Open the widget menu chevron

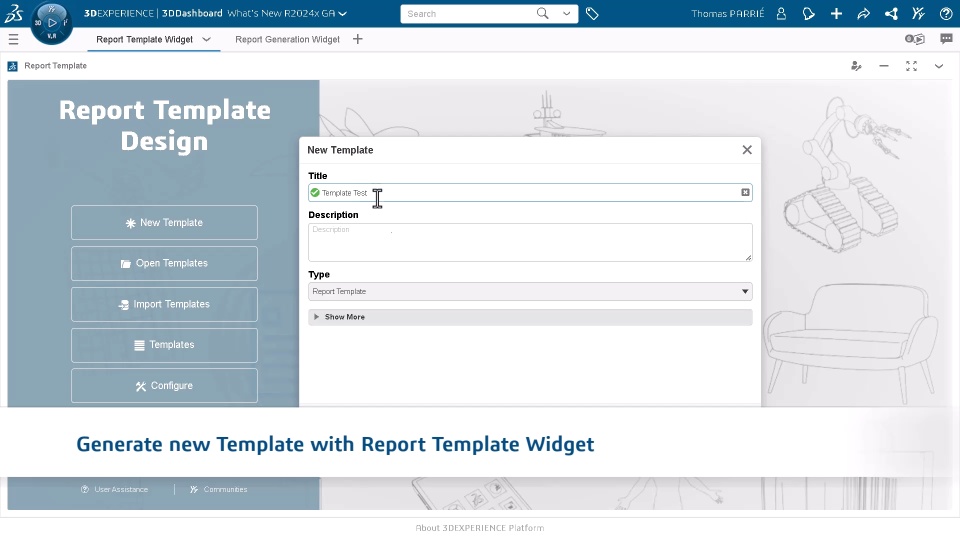point(939,66)
